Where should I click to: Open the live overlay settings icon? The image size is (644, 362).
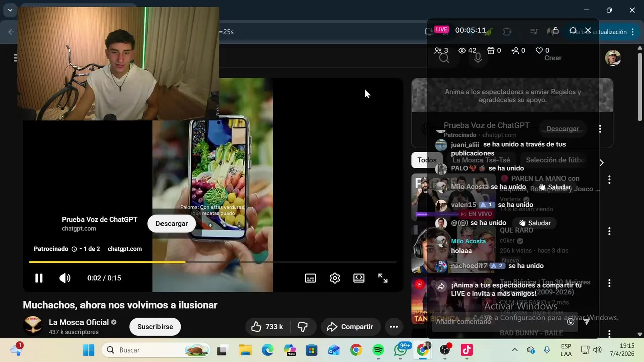point(573,30)
